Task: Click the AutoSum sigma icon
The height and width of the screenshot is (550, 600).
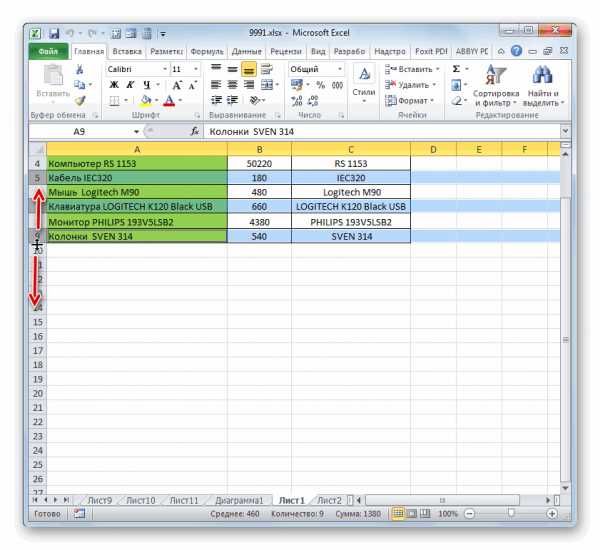Action: 456,69
